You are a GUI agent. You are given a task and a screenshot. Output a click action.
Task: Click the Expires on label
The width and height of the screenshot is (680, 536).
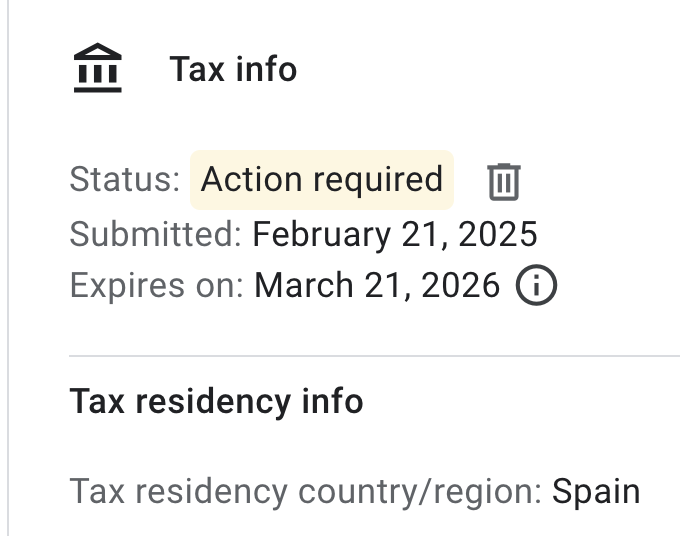[x=157, y=286]
